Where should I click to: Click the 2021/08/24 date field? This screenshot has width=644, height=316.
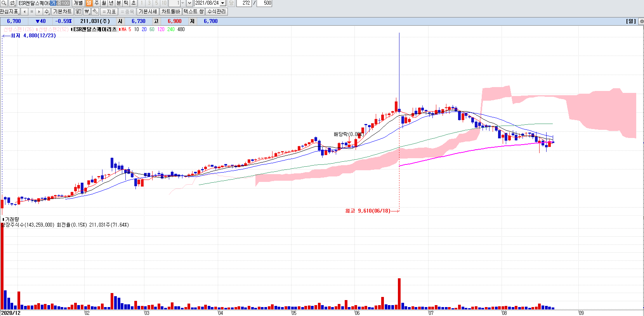pyautogui.click(x=207, y=3)
